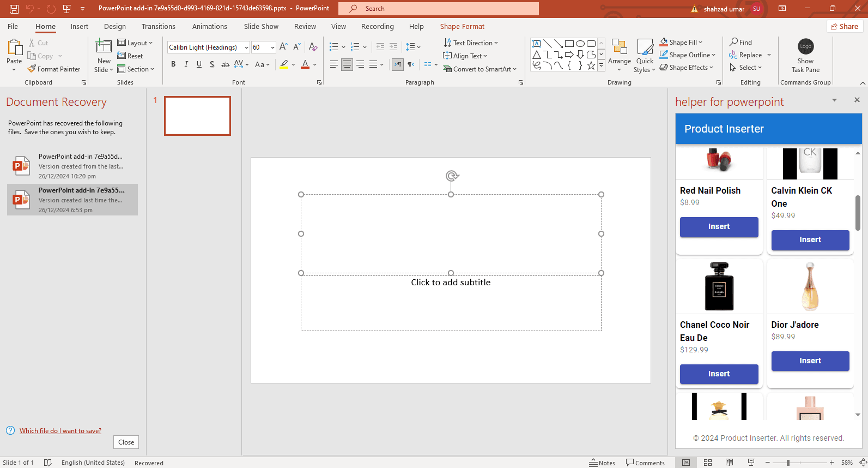
Task: Open Text Direction dropdown
Action: coord(471,43)
